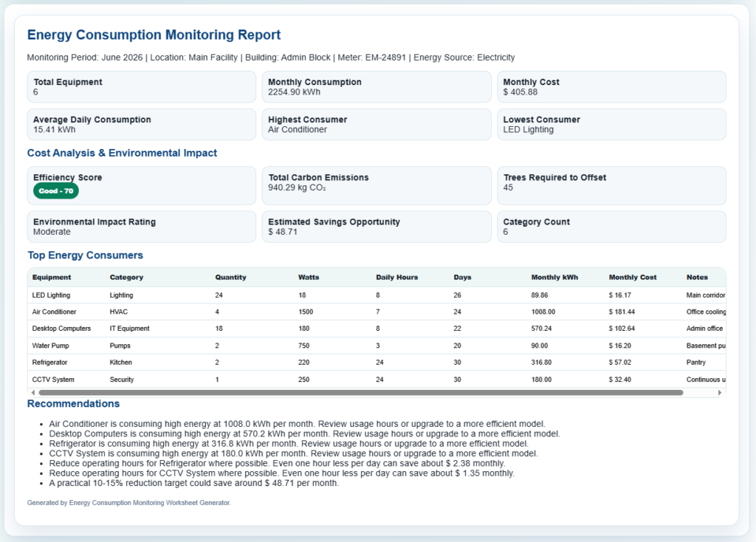The height and width of the screenshot is (542, 756).
Task: Click the $ 16.17 monthly cost cell
Action: 620,295
